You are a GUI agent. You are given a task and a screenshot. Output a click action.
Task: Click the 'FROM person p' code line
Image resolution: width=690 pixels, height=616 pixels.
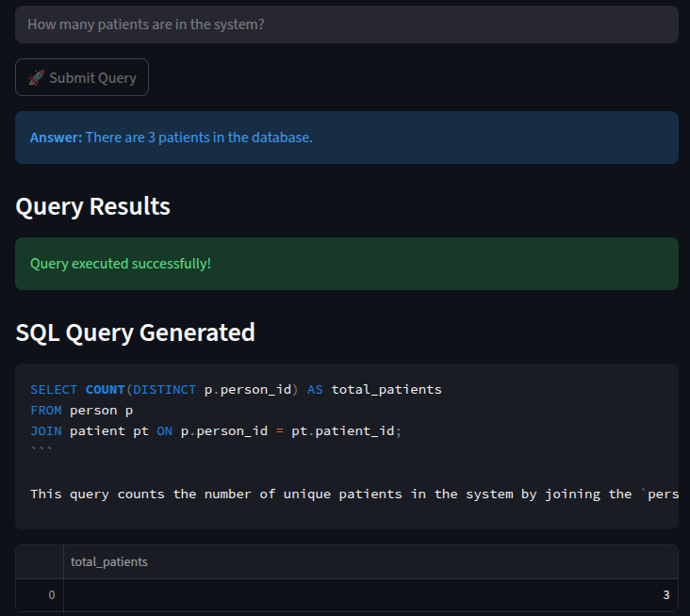point(82,410)
